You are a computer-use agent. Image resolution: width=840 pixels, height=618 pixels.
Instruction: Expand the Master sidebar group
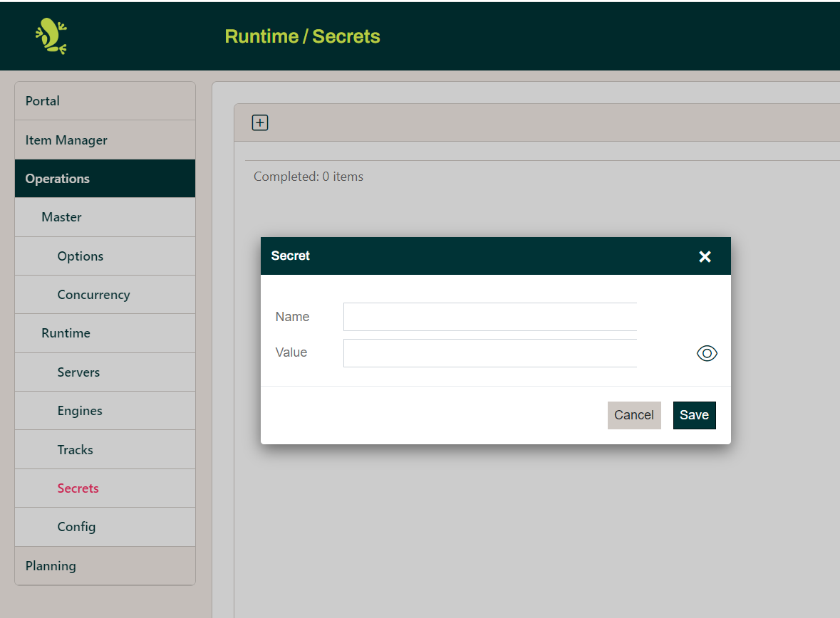tap(61, 217)
